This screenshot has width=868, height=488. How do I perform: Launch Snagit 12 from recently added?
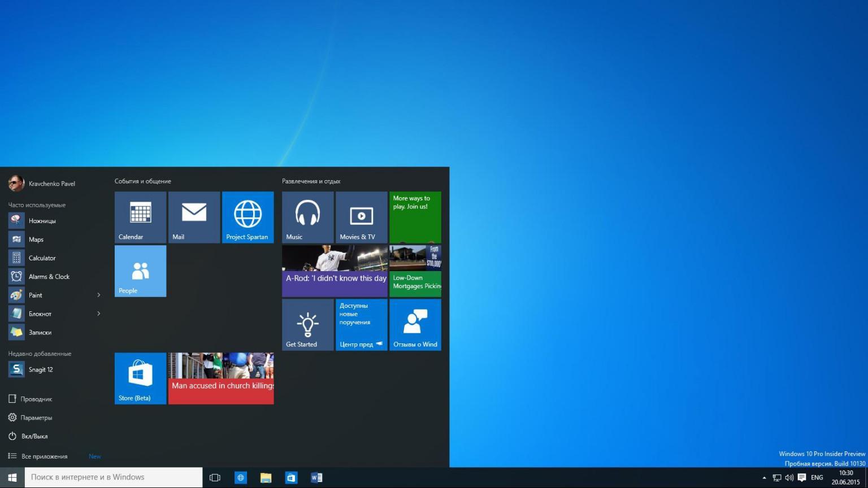(x=55, y=370)
